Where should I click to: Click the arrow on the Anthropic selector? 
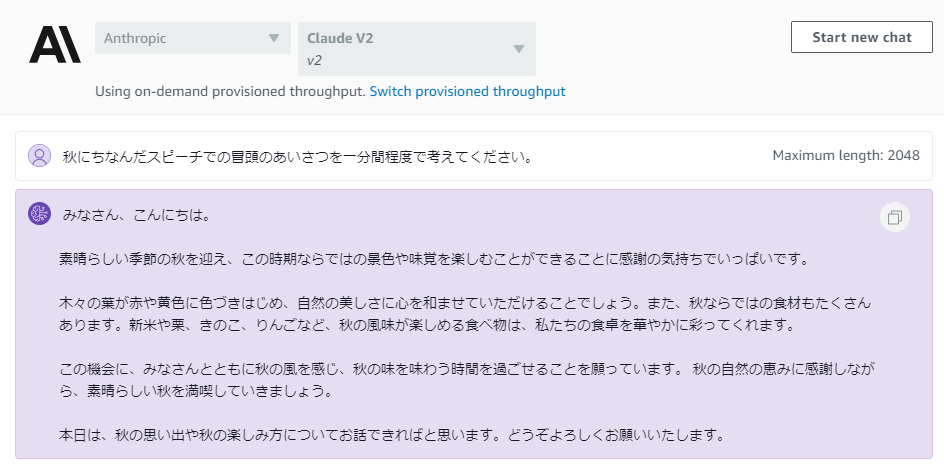point(274,38)
